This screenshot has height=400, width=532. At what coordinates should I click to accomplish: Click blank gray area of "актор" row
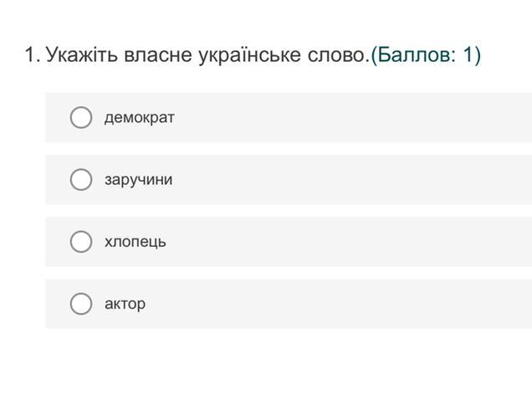click(x=351, y=303)
